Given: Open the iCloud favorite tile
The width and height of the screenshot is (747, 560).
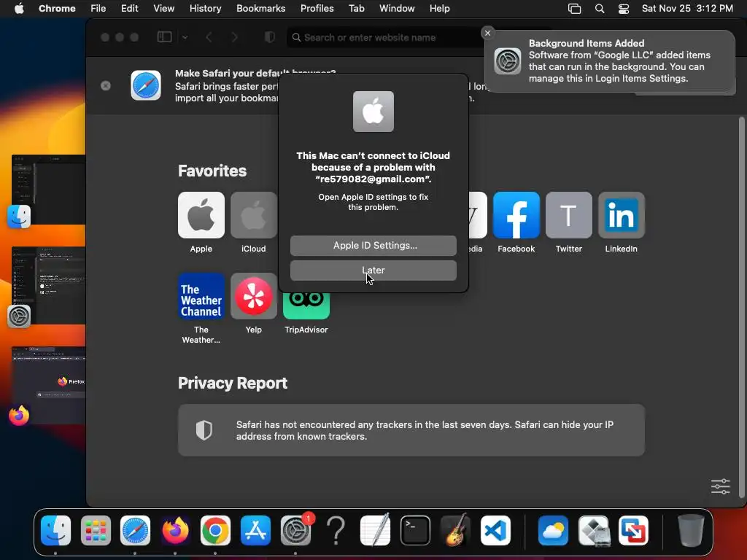Looking at the screenshot, I should (253, 215).
